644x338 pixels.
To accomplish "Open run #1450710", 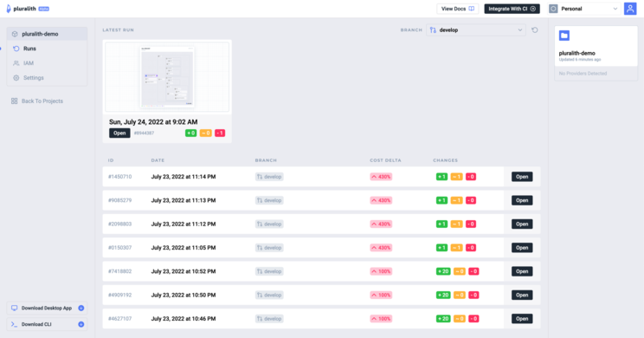I will (522, 177).
